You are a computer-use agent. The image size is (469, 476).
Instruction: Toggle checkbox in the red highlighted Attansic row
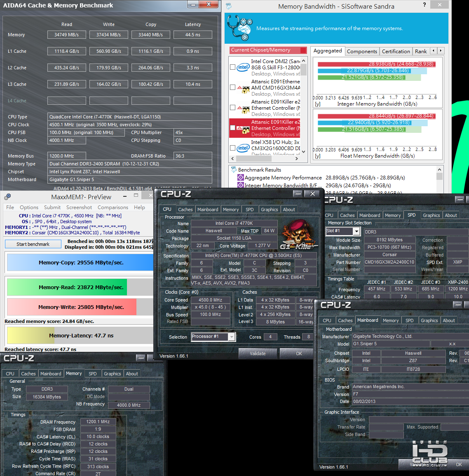coord(233,128)
